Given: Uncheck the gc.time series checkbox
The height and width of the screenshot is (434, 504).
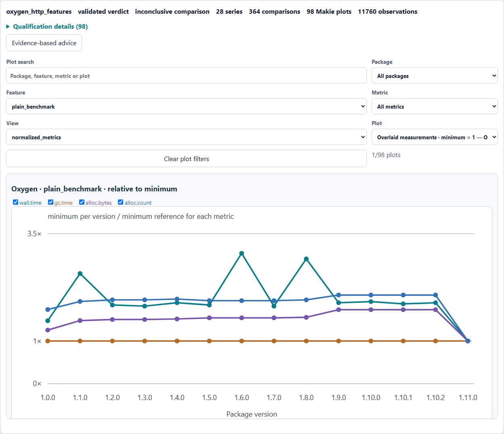Looking at the screenshot, I should [50, 202].
